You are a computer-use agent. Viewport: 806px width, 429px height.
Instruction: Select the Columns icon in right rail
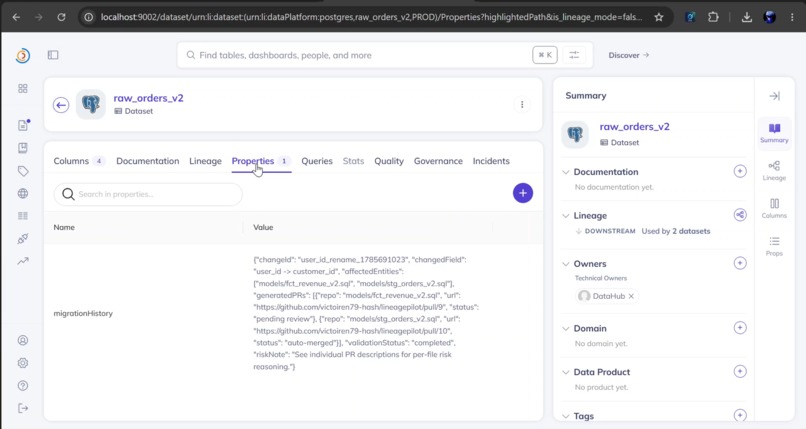pos(774,208)
